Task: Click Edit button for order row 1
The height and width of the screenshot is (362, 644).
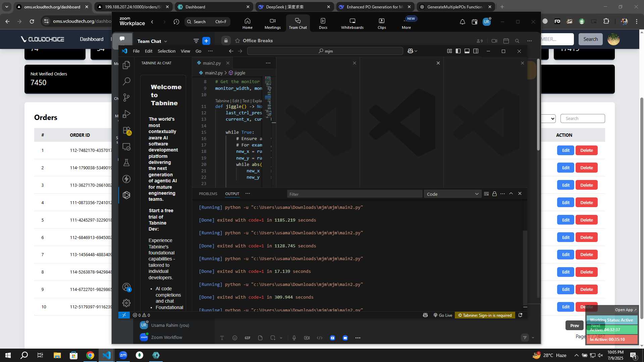Action: pos(566,150)
